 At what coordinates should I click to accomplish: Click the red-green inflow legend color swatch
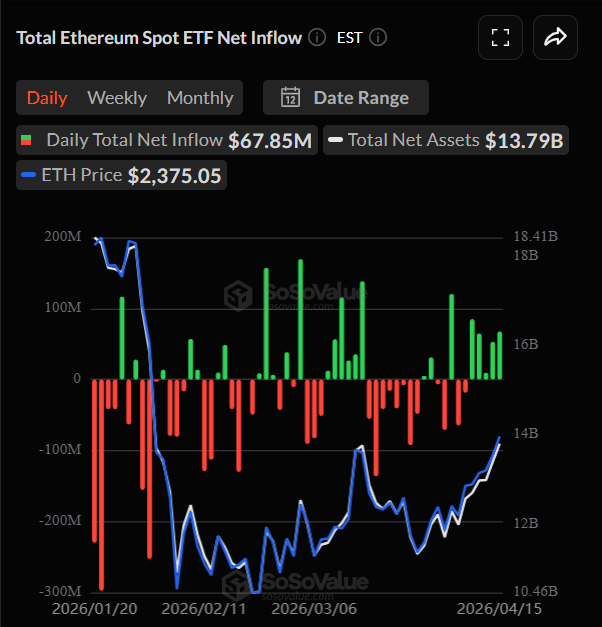coord(28,140)
